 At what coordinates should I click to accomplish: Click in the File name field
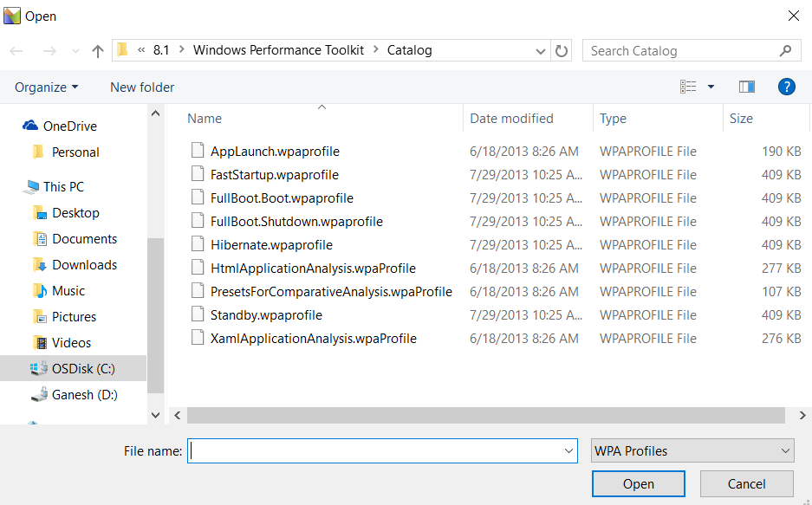tap(382, 450)
